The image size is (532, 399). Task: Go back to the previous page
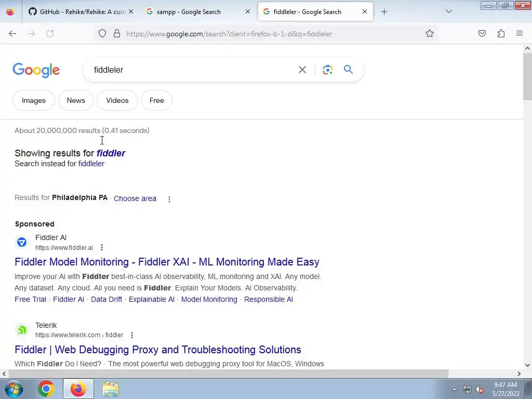click(12, 34)
